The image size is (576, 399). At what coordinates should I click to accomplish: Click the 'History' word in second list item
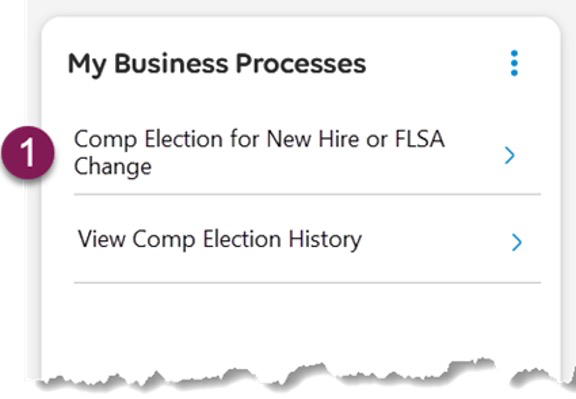325,240
